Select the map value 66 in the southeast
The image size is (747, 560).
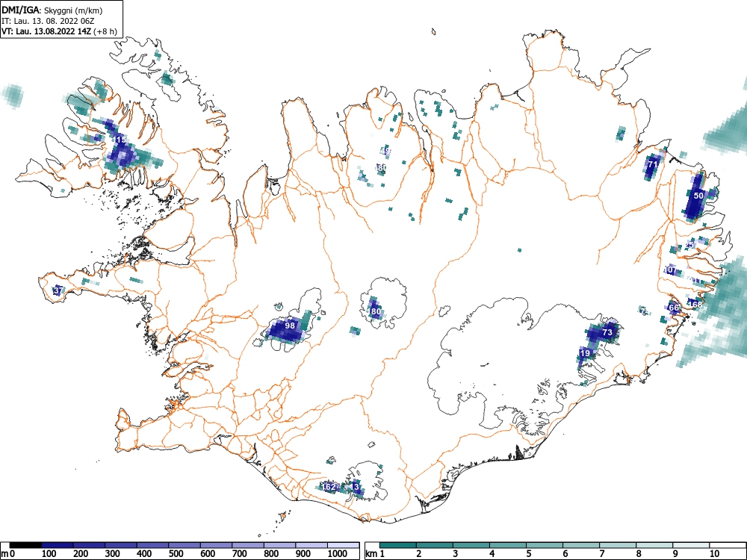[674, 308]
